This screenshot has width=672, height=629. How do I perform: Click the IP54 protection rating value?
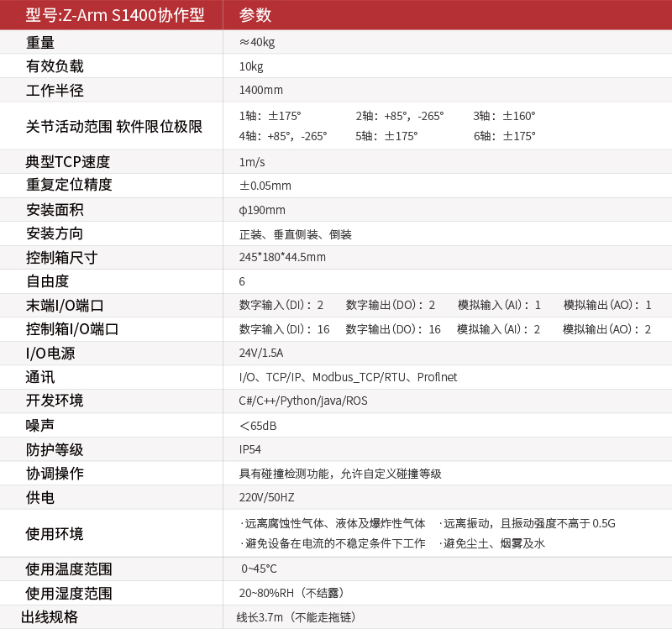coord(249,449)
